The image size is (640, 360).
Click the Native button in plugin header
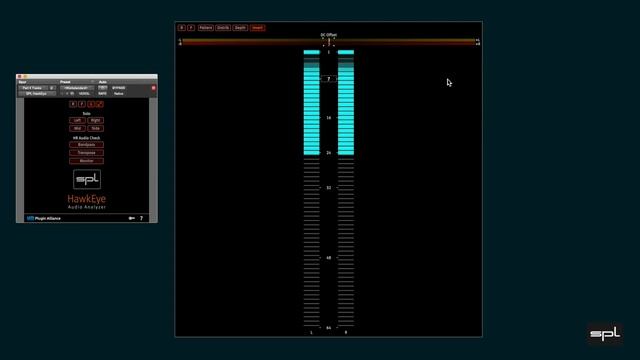click(x=119, y=93)
